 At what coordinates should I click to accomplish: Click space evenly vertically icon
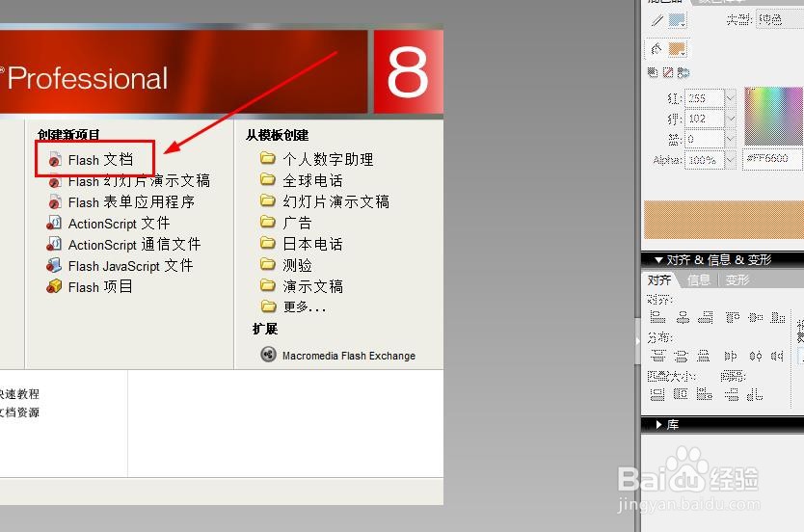(x=732, y=393)
